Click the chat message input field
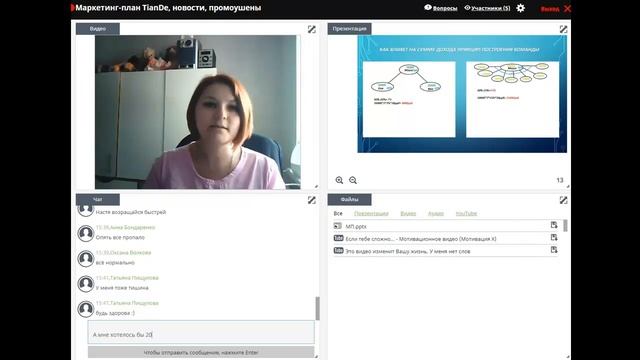The image size is (640, 360). 201,332
